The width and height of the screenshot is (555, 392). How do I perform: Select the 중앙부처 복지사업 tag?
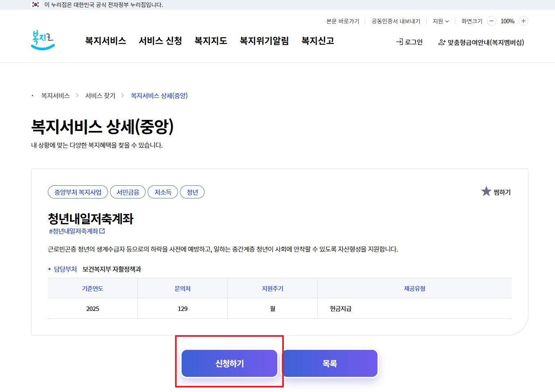(78, 192)
